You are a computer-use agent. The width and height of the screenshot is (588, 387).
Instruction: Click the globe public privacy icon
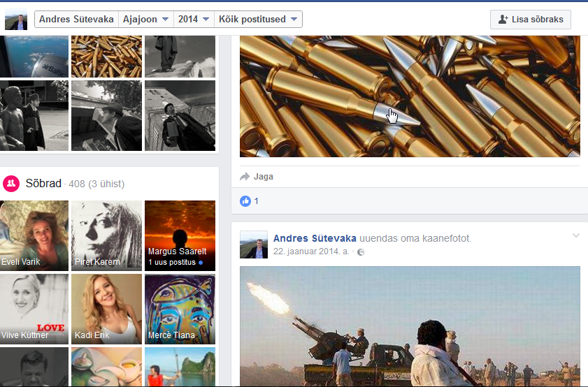[361, 252]
